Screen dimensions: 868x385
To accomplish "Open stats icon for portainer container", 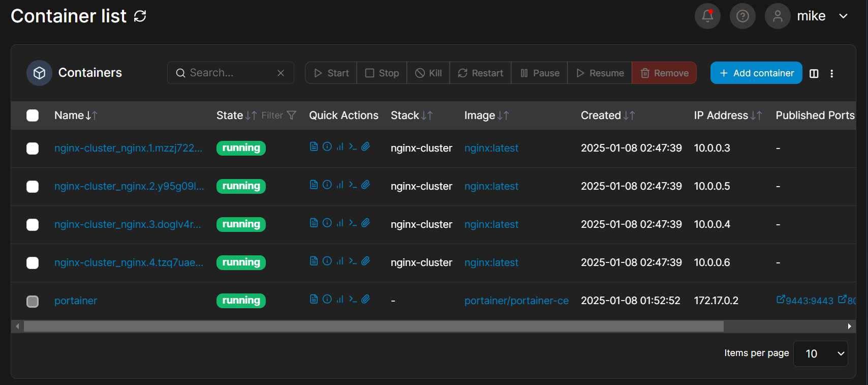I will point(340,299).
